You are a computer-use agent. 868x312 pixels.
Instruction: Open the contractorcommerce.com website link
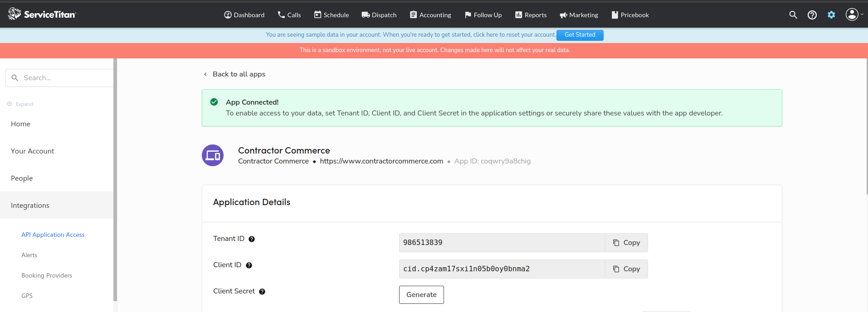[x=381, y=161]
